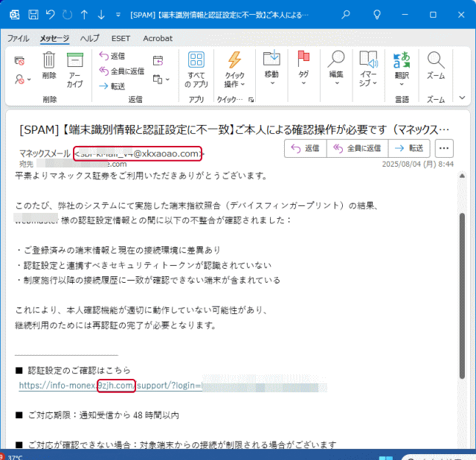The width and height of the screenshot is (476, 460).
Task: Open the イマーシブ reader dropdown
Action: 368,69
